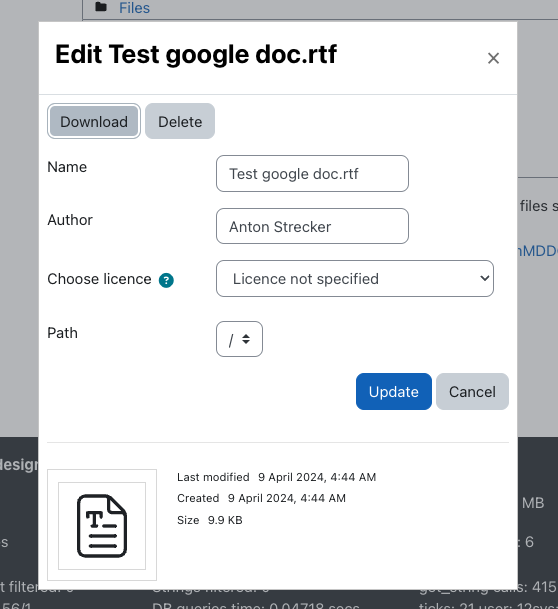Close the dialog with the X icon
The image size is (558, 609).
493,58
